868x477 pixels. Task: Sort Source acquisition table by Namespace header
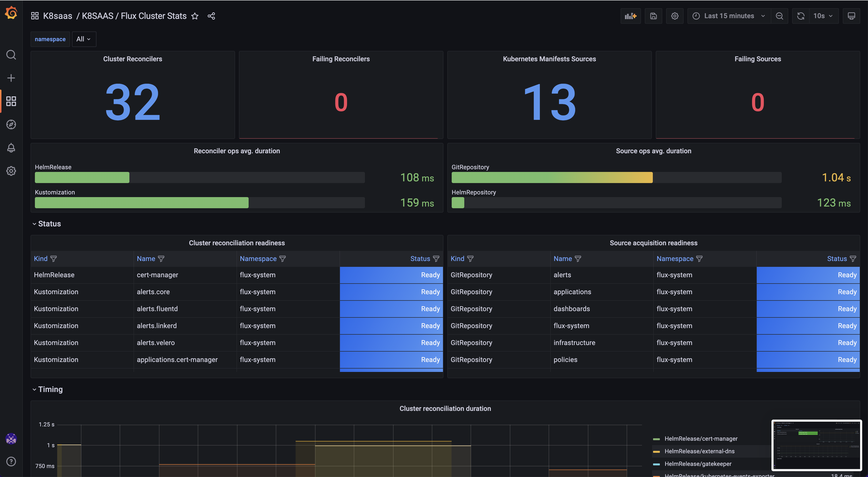(x=675, y=259)
